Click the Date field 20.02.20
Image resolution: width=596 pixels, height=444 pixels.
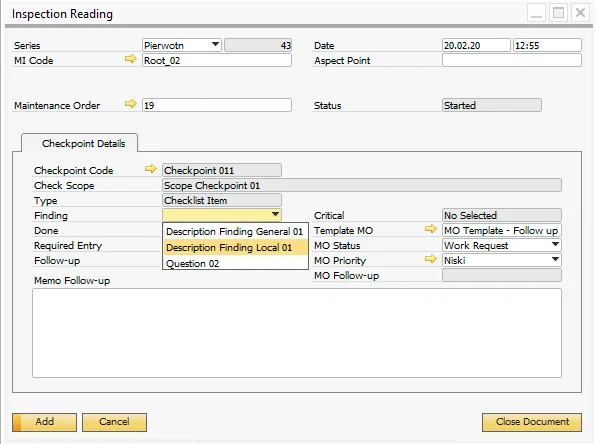pos(476,45)
